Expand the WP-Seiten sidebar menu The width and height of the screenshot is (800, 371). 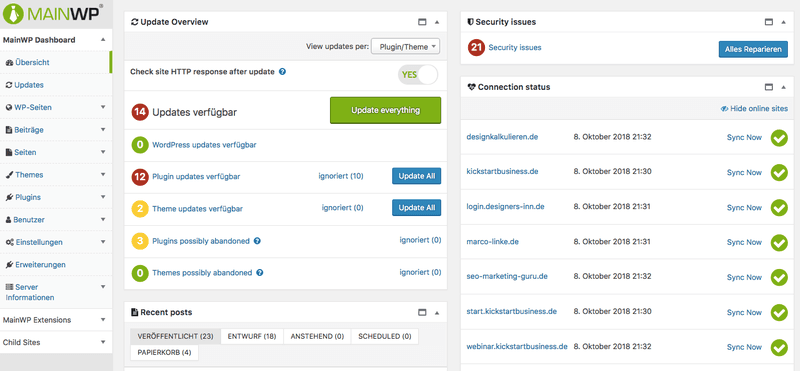click(x=103, y=107)
